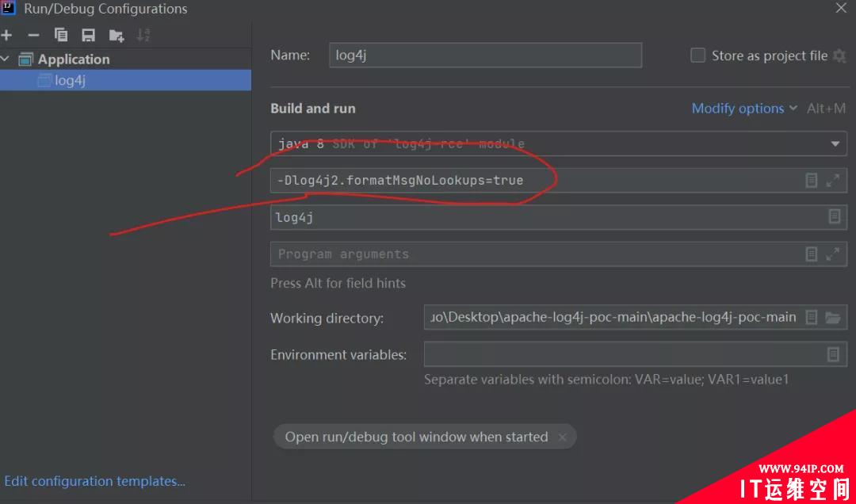
Task: Click the 'Build and run' section heading
Action: click(x=313, y=108)
